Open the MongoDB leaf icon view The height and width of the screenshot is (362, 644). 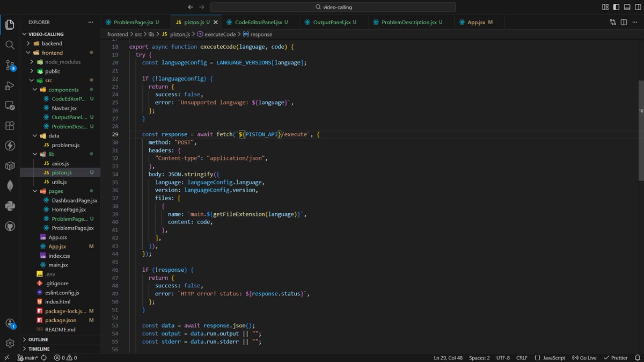10,186
